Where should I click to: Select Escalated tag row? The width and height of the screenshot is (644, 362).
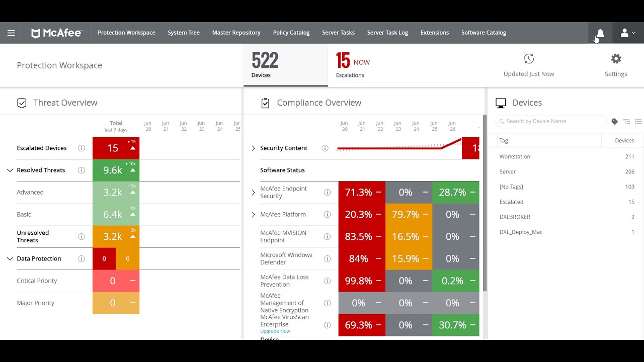point(567,202)
